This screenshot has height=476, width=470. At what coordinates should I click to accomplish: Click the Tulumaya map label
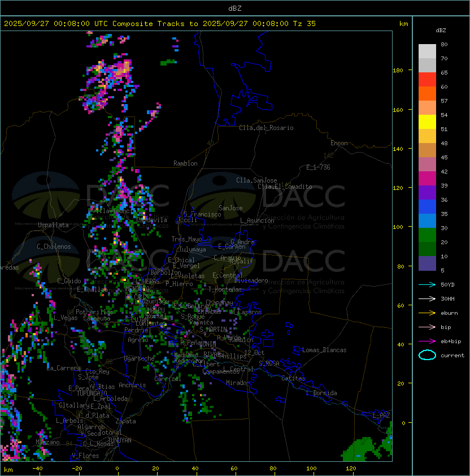[193, 249]
